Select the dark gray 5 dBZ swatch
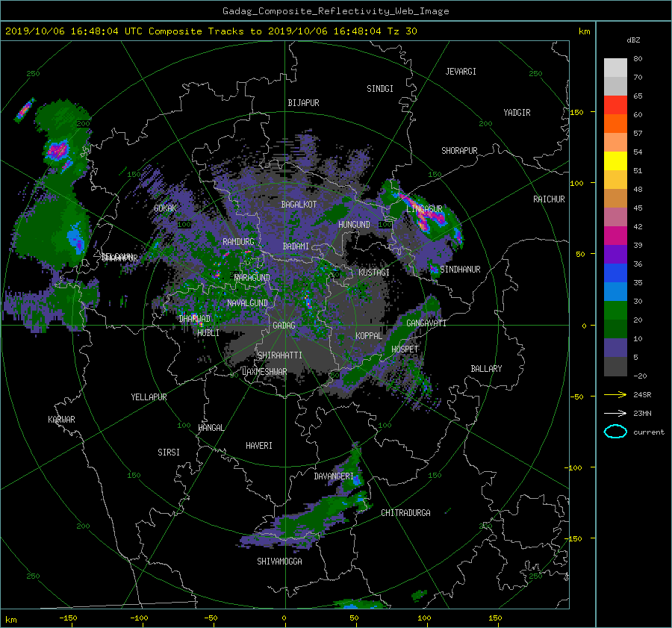Viewport: 672px width, 628px height. pyautogui.click(x=615, y=367)
